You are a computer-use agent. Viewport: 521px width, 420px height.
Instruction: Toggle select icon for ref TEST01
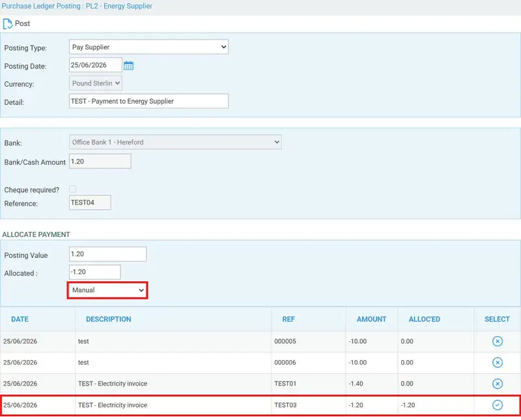click(x=497, y=384)
